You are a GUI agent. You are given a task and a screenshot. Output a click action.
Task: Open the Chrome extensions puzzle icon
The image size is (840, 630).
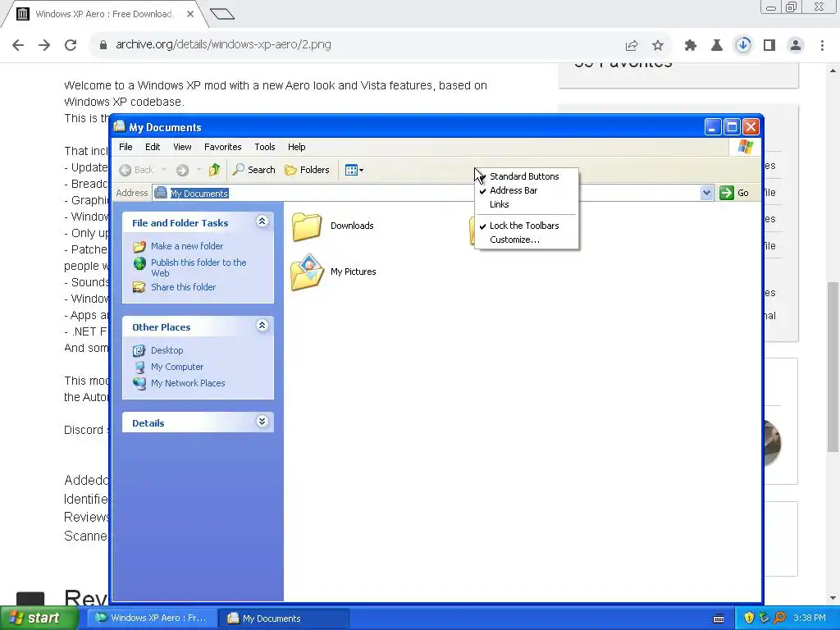(x=691, y=46)
